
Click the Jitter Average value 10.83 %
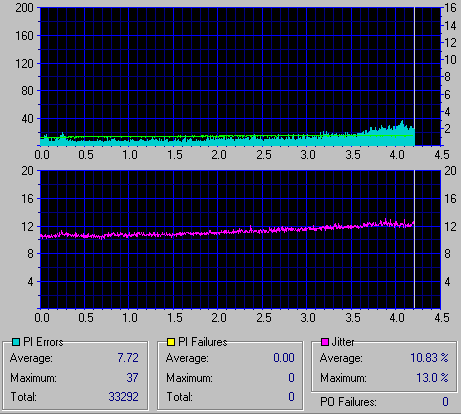tap(429, 358)
